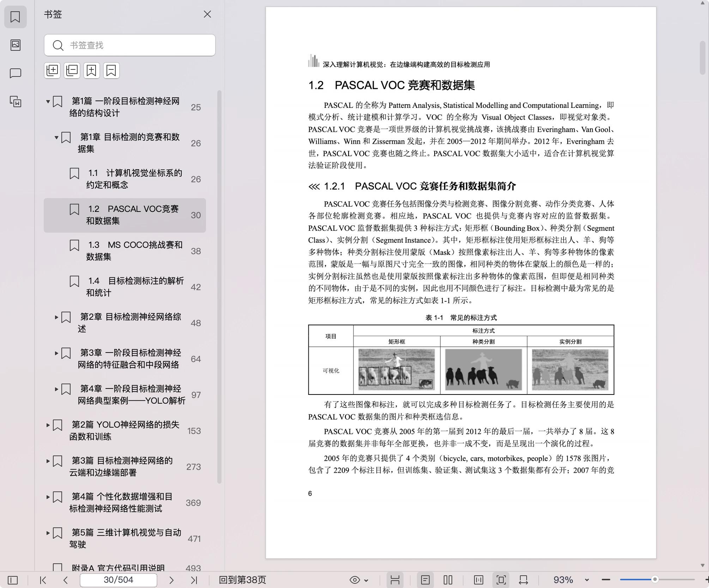This screenshot has width=709, height=588.
Task: Click the convert to Word icon
Action: tap(15, 102)
